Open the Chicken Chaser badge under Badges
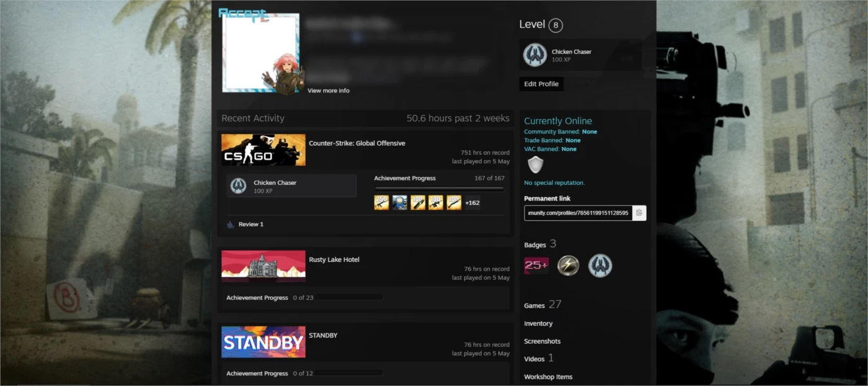The width and height of the screenshot is (868, 386). [600, 266]
